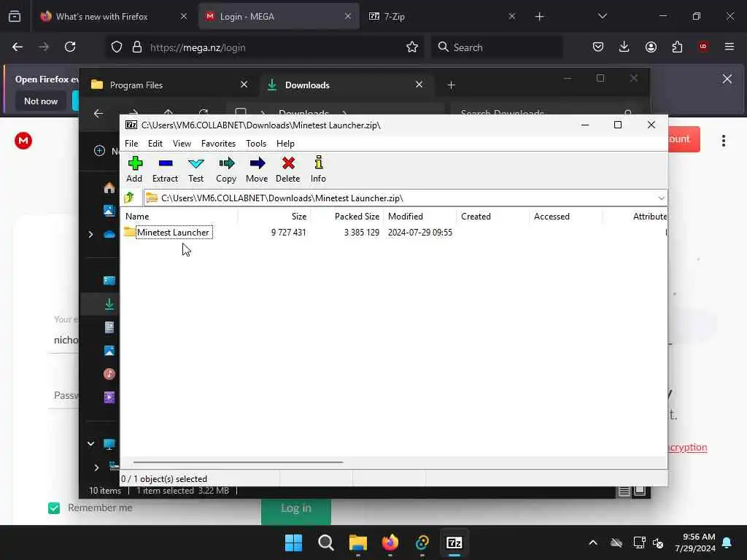Open the Save to Pocket icon
Screen dimensions: 747x560
click(598, 47)
